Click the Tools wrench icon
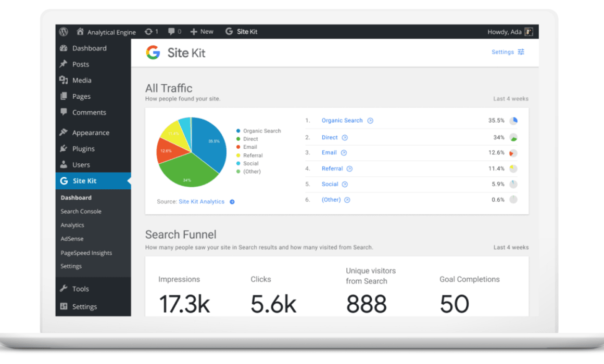This screenshot has width=604, height=364. click(64, 288)
